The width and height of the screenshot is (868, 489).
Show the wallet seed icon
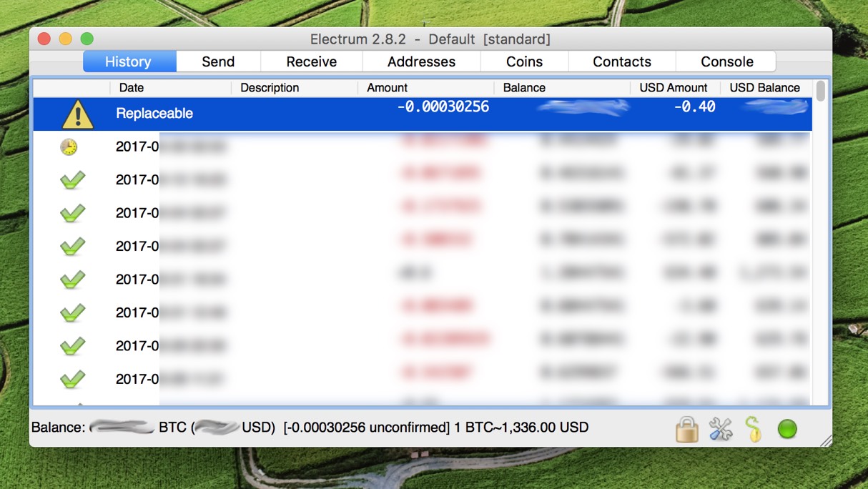(x=754, y=429)
